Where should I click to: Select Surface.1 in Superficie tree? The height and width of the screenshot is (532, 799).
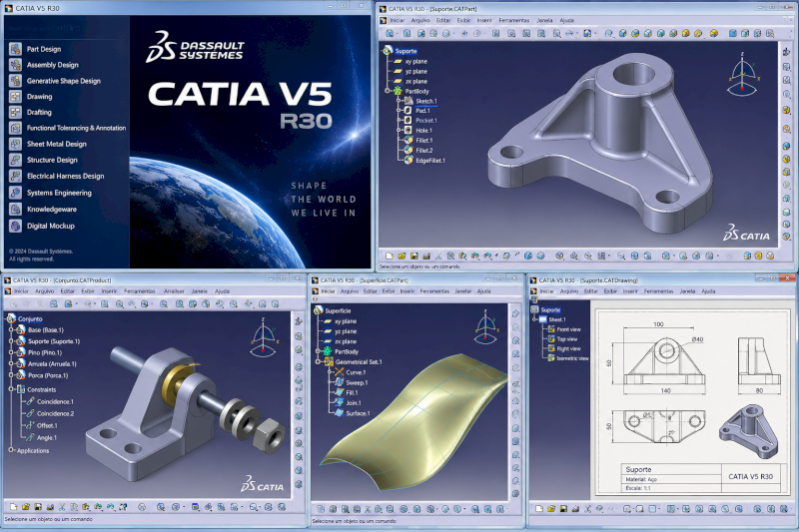(358, 413)
